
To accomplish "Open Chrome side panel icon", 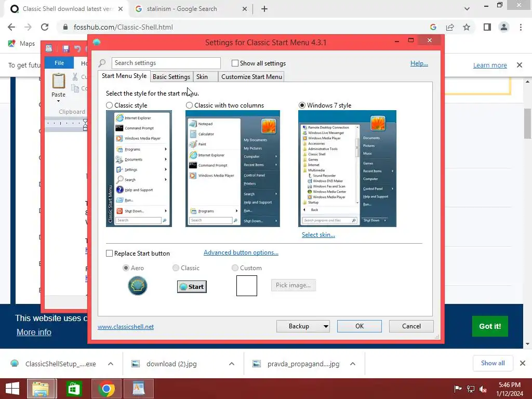I will coord(487,27).
